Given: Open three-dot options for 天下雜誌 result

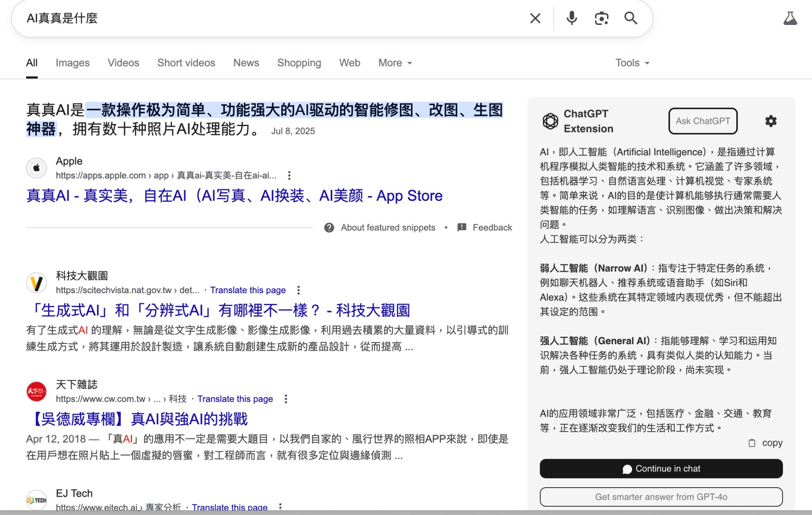Looking at the screenshot, I should tap(286, 399).
